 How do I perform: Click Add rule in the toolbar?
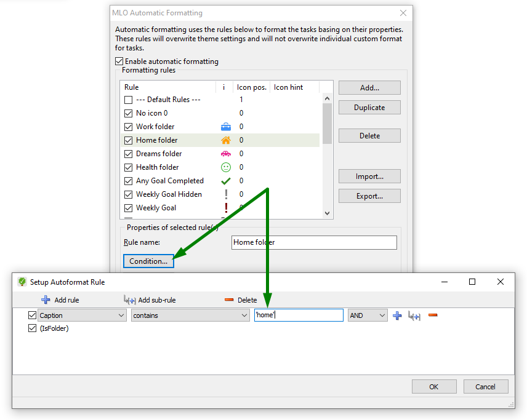click(x=60, y=300)
